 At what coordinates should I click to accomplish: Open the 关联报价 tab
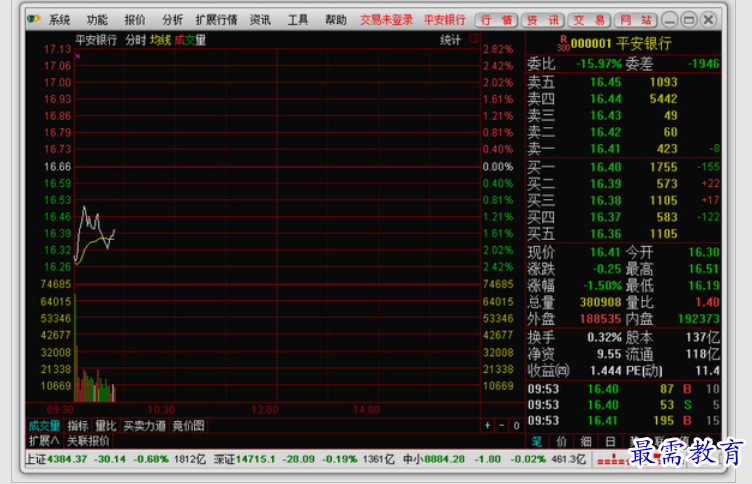88,441
